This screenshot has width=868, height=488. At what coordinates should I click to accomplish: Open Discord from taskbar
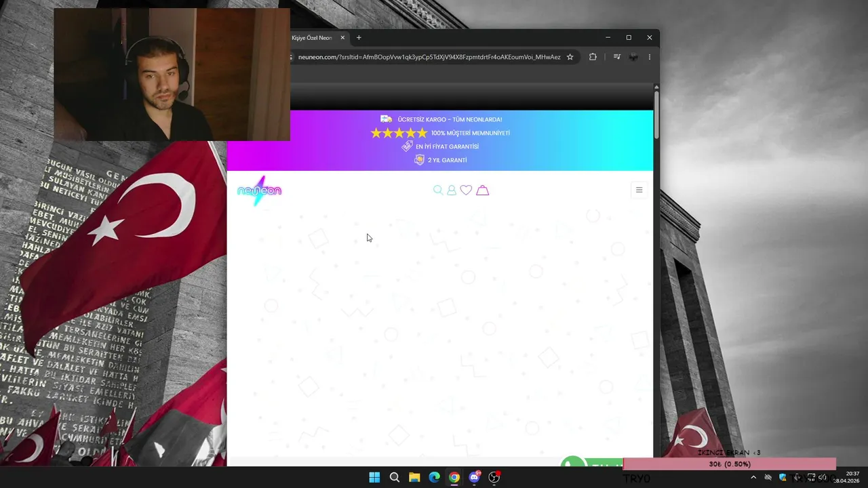475,477
